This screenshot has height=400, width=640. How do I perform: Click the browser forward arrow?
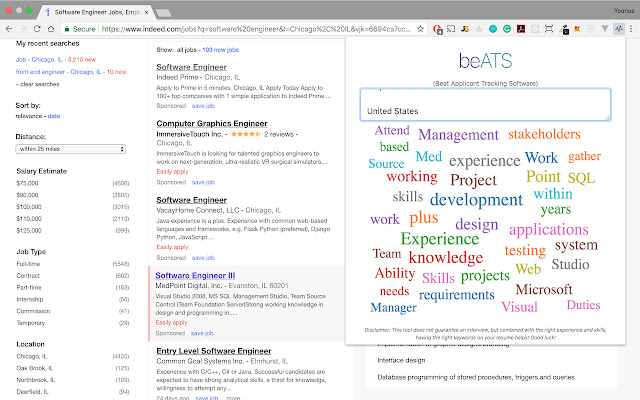[23, 29]
